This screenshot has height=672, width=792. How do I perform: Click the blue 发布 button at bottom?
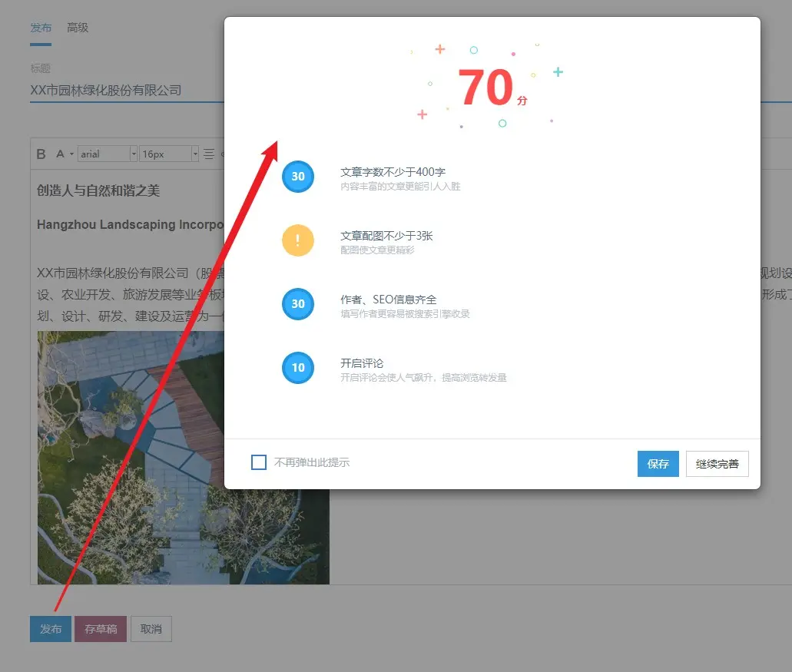[x=51, y=629]
